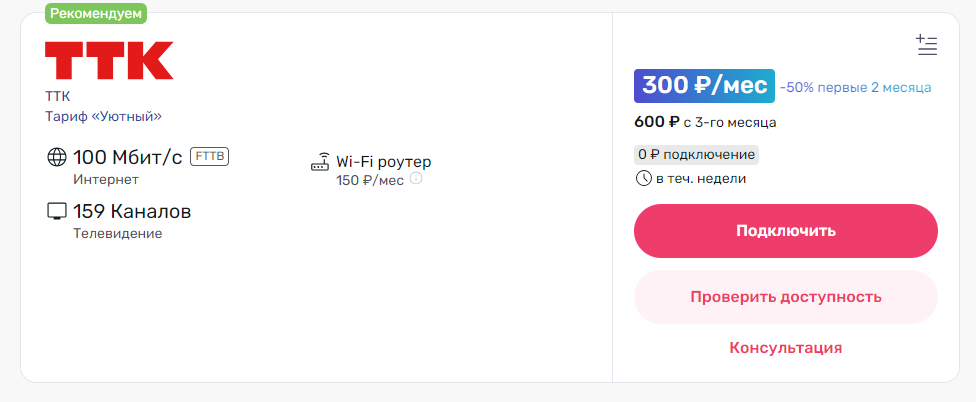
Task: Click the 300 ₽/мес price tag
Action: coord(704,86)
